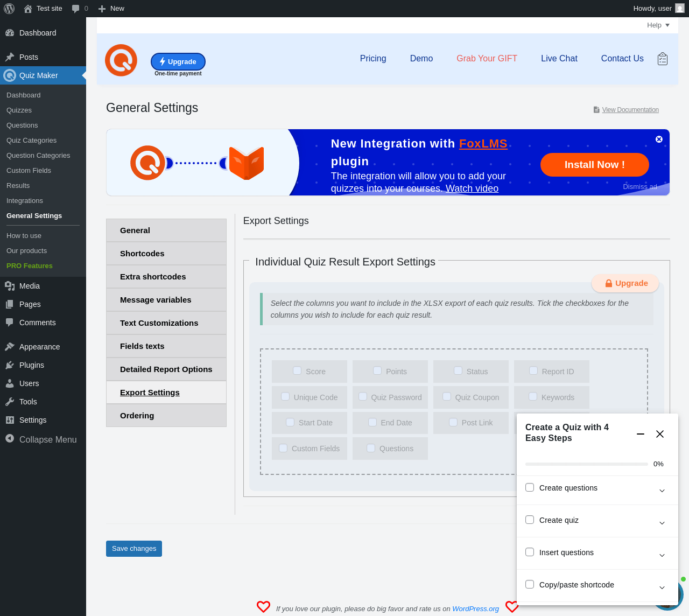
Task: Click Dismiss ad on the banner
Action: 640,187
